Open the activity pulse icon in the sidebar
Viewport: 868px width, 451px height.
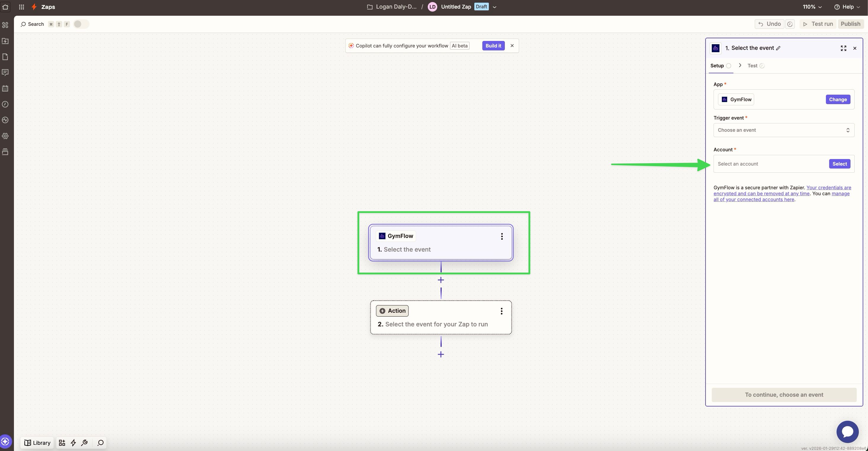(x=5, y=120)
